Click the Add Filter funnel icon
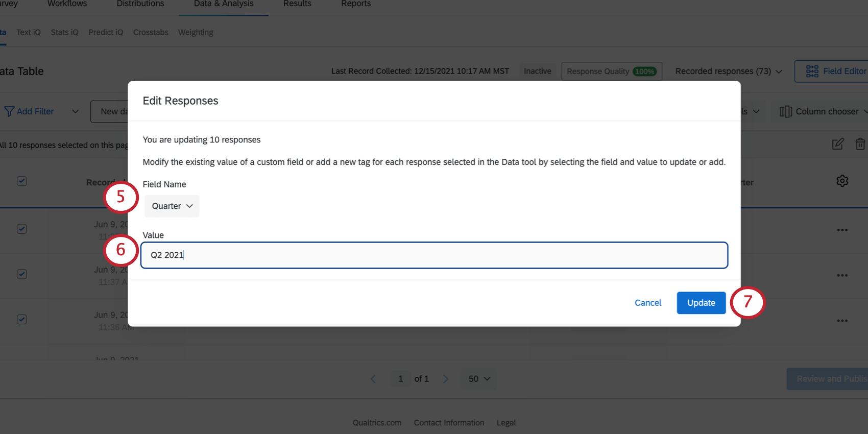The width and height of the screenshot is (868, 434). coord(9,111)
